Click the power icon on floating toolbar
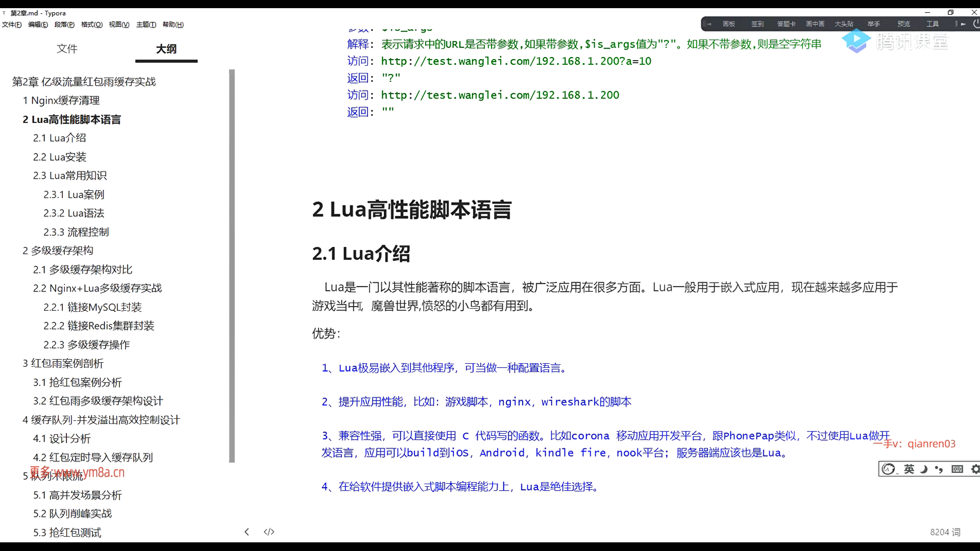This screenshot has width=980, height=551. click(976, 23)
